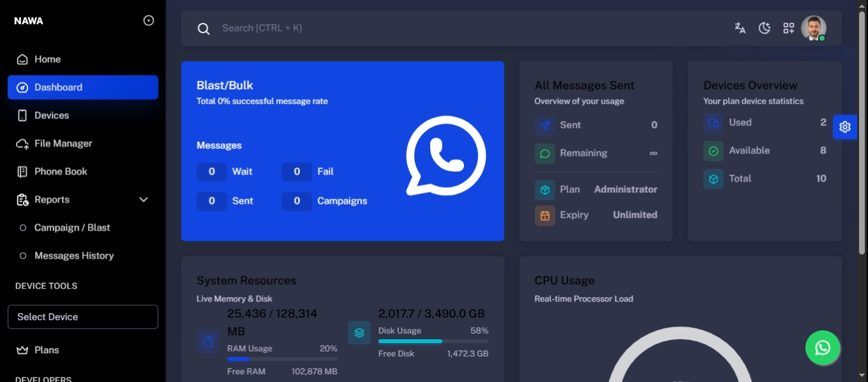
Task: Collapse the Reports menu chevron
Action: pos(144,200)
